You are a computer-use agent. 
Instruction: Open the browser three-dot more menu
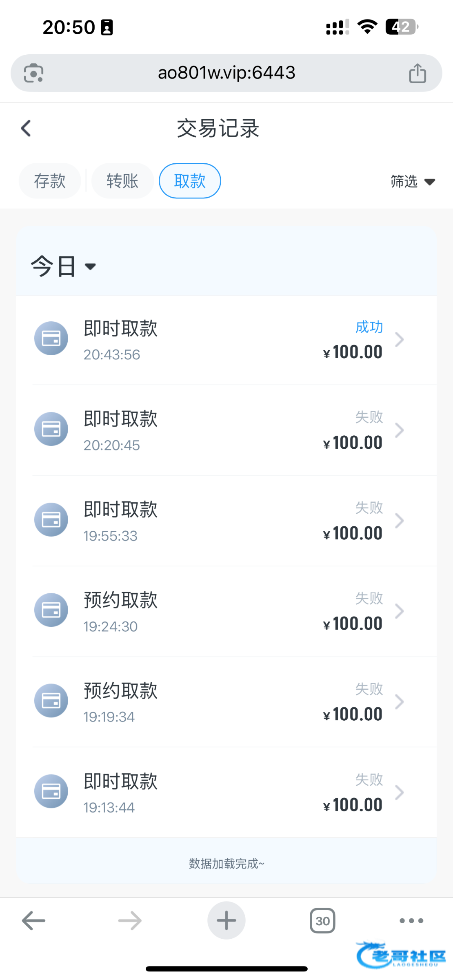pyautogui.click(x=411, y=921)
